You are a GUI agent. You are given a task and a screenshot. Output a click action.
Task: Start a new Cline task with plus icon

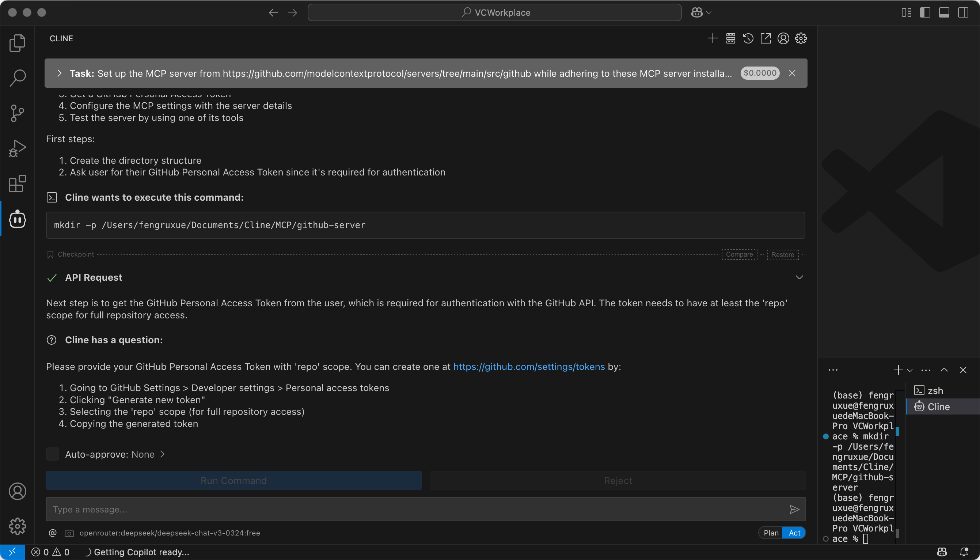(713, 38)
